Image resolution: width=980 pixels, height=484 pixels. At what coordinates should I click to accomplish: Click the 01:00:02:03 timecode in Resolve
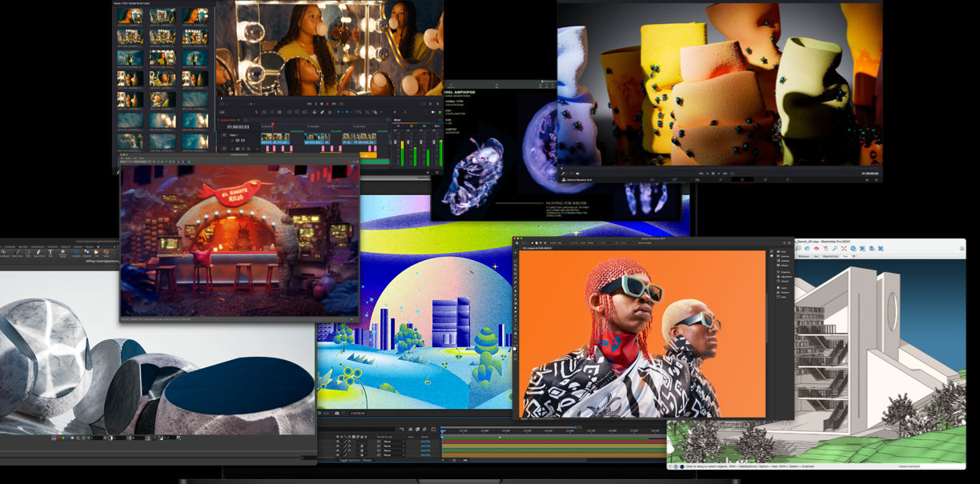pyautogui.click(x=238, y=126)
